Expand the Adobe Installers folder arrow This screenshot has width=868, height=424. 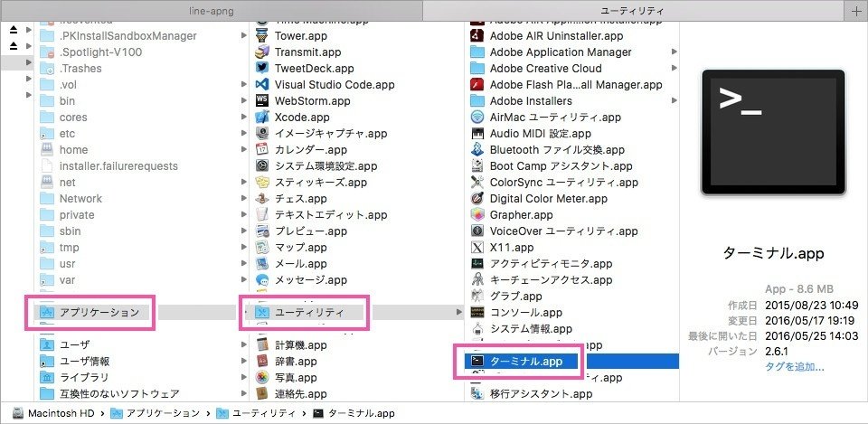pyautogui.click(x=675, y=100)
